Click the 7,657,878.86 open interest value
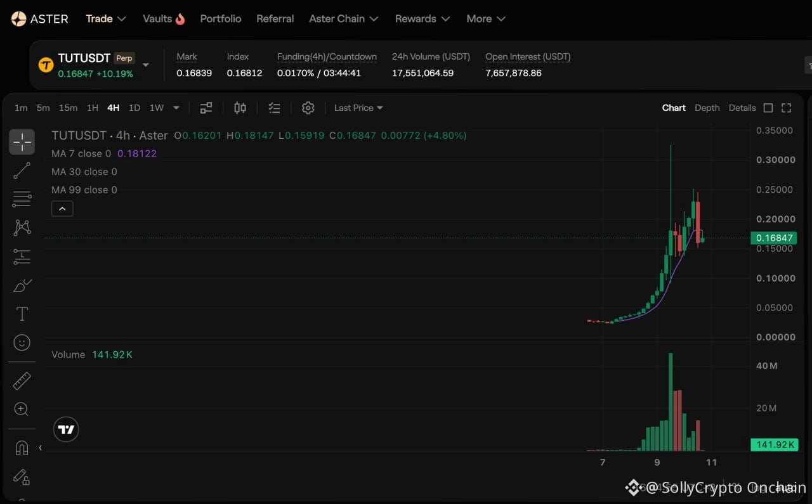812x504 pixels. pos(513,73)
